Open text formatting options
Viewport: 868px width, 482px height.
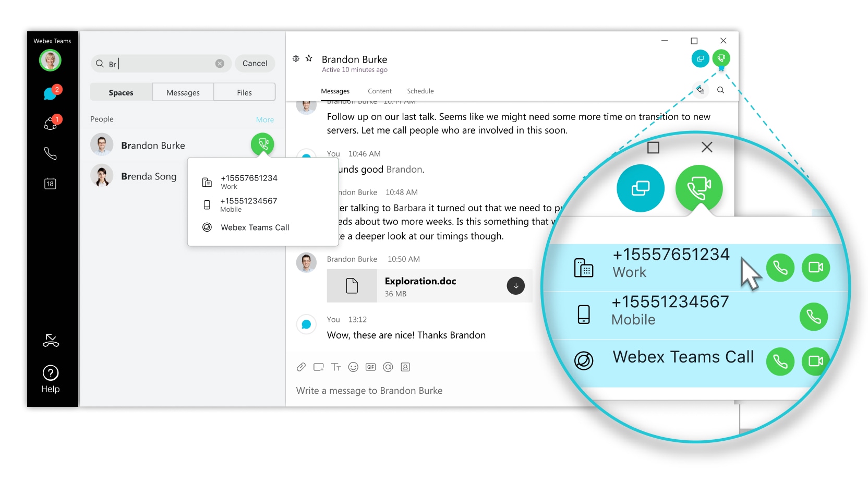(336, 367)
